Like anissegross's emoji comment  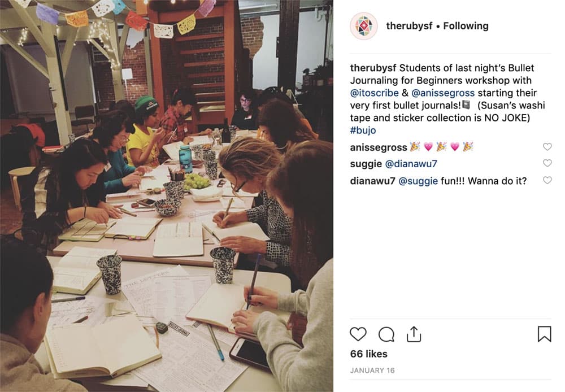coord(547,147)
